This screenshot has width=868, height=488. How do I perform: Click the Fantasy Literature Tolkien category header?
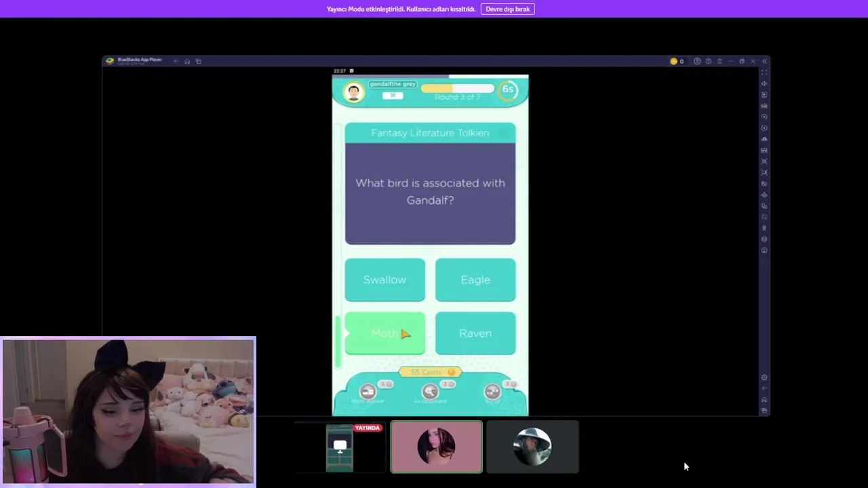coord(430,133)
